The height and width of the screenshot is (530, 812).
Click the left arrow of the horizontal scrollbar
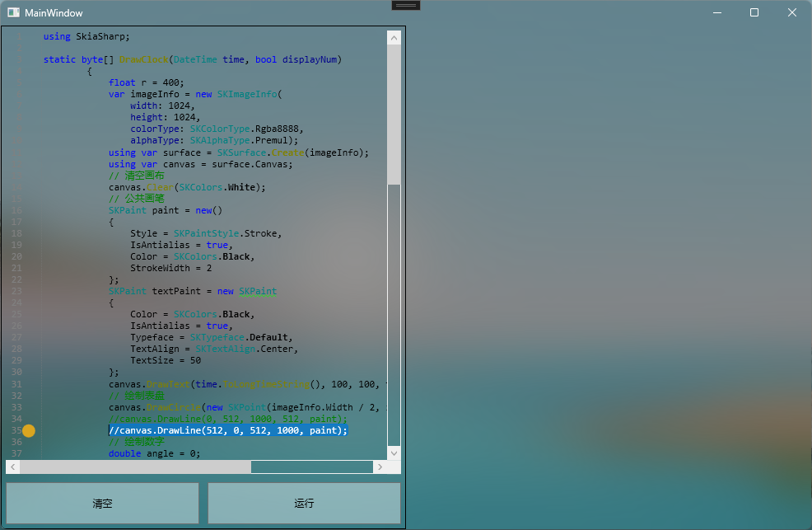[x=12, y=467]
